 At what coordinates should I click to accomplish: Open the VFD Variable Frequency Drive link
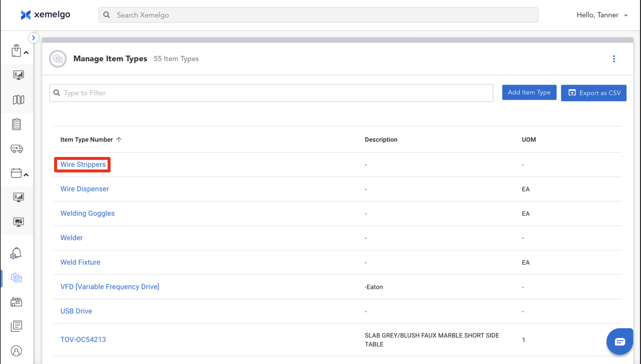tap(110, 287)
